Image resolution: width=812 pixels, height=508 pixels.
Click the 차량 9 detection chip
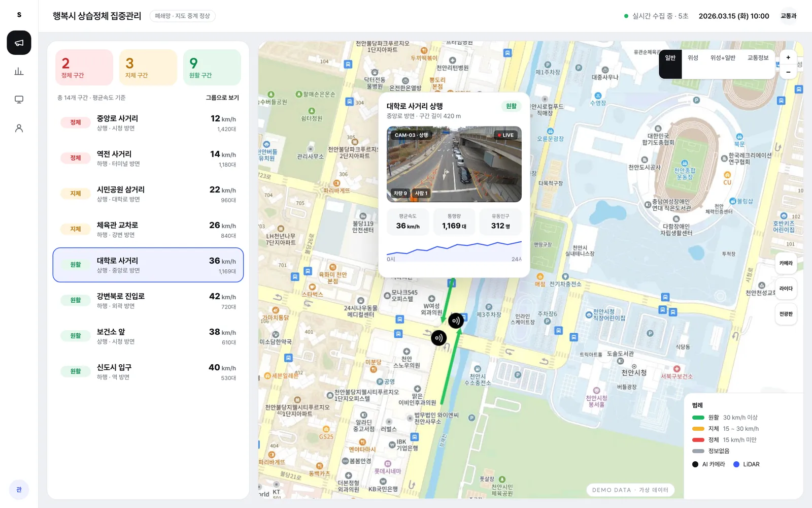click(x=400, y=193)
